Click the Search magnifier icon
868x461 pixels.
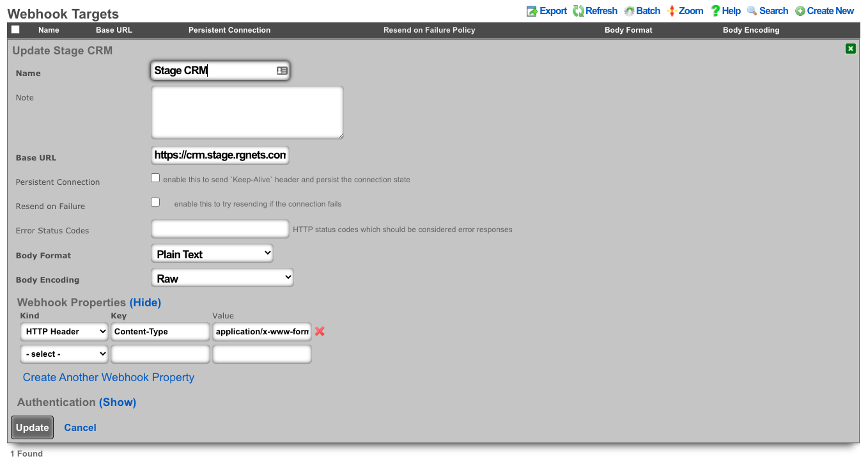(x=752, y=11)
